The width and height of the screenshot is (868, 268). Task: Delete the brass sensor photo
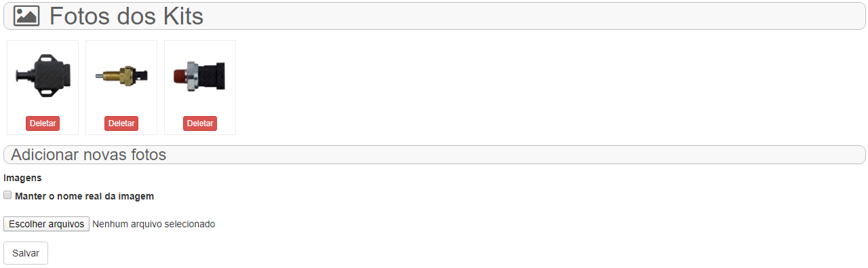[x=121, y=123]
